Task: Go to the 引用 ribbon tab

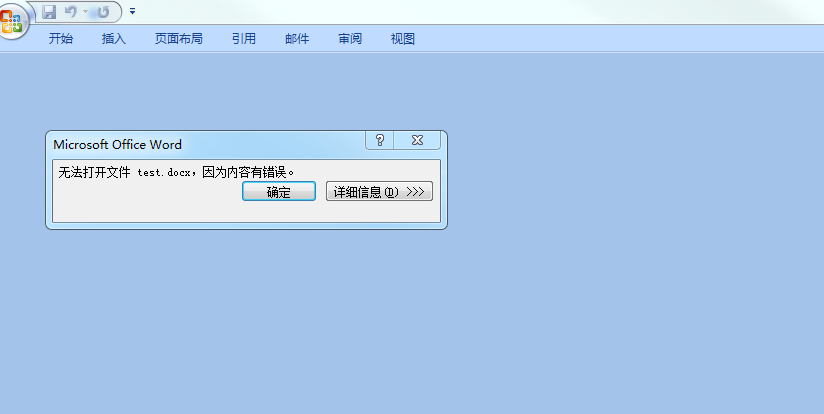Action: coord(244,38)
